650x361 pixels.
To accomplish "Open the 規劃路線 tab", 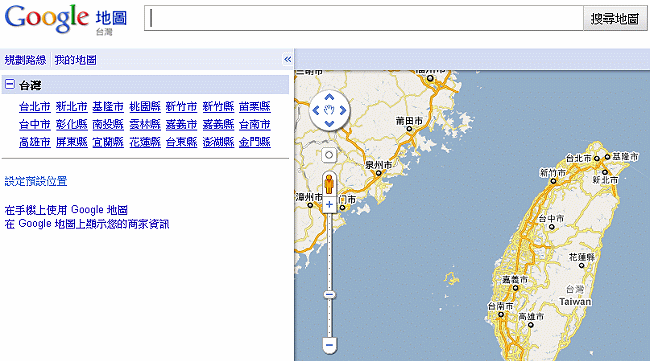I will (25, 60).
